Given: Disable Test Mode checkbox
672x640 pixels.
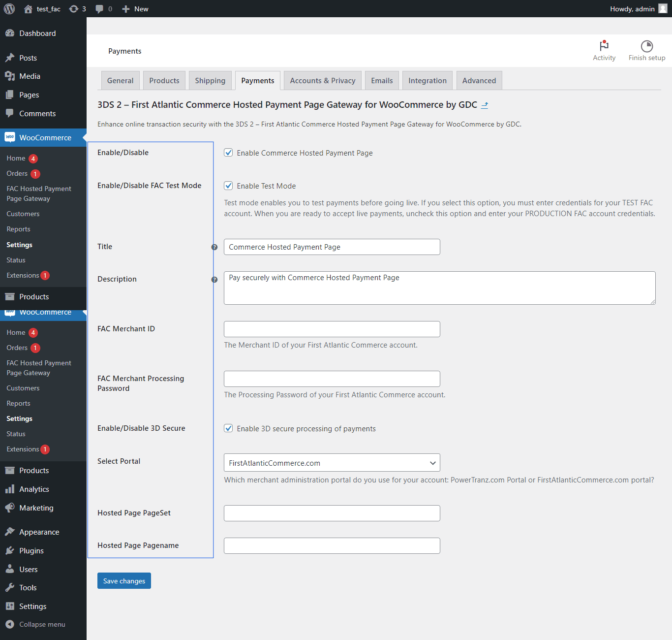Looking at the screenshot, I should coord(228,186).
